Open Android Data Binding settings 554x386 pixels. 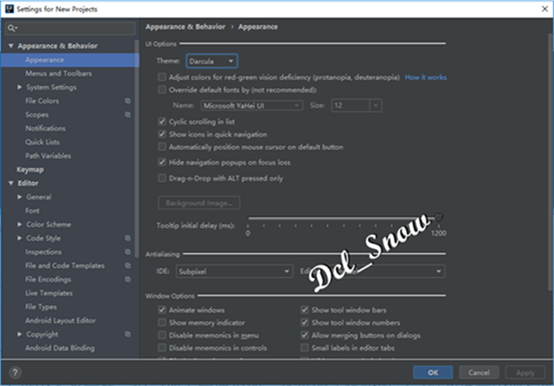click(x=60, y=348)
